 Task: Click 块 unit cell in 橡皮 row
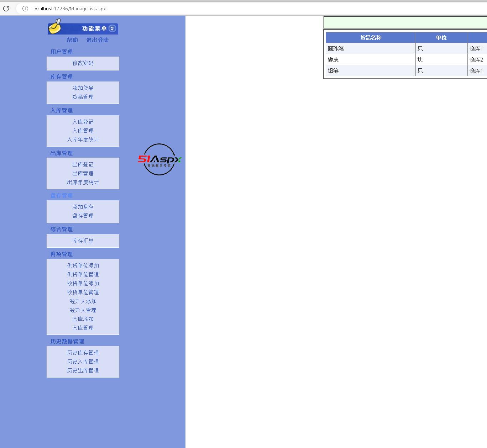pyautogui.click(x=441, y=59)
